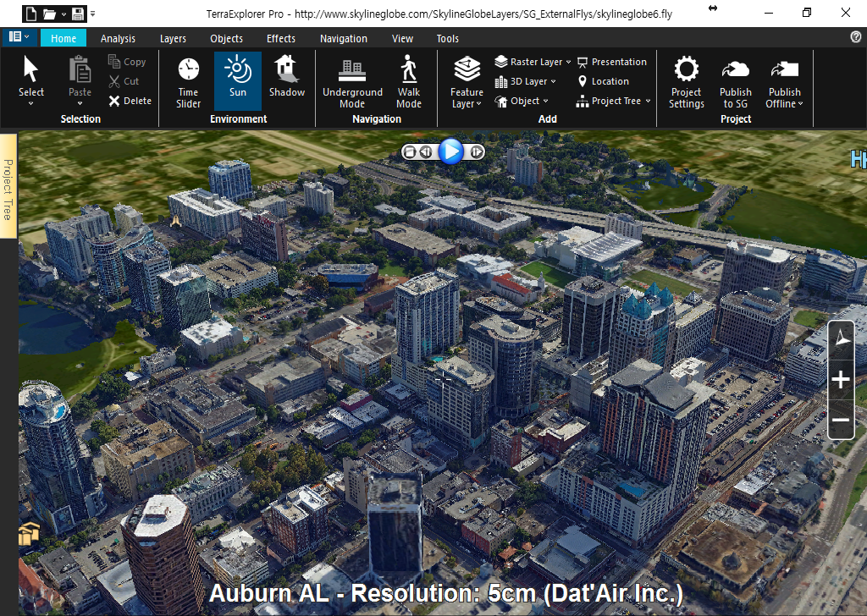Minimize the TerraExplorer window

769,12
